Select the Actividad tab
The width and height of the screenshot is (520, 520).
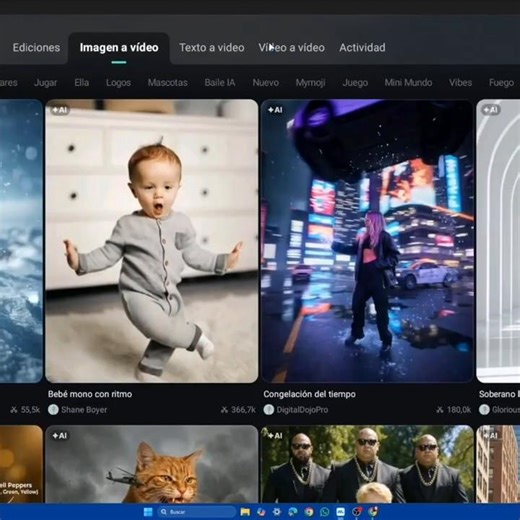pyautogui.click(x=362, y=47)
